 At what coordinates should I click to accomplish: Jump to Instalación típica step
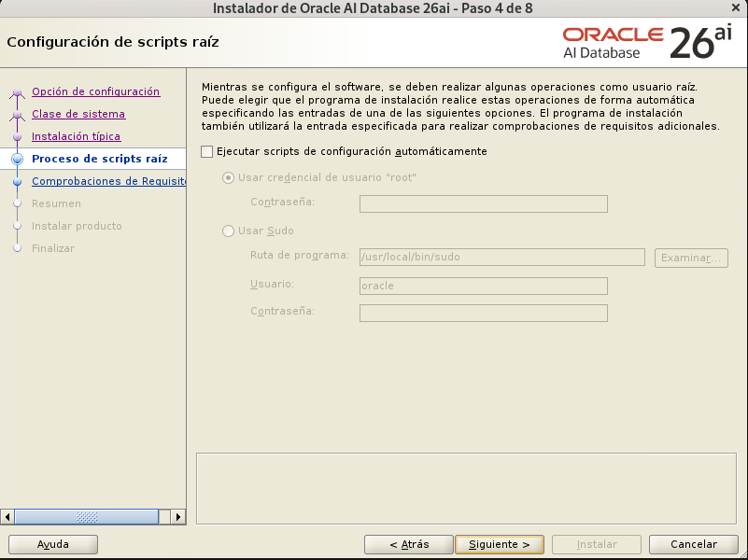click(x=76, y=136)
